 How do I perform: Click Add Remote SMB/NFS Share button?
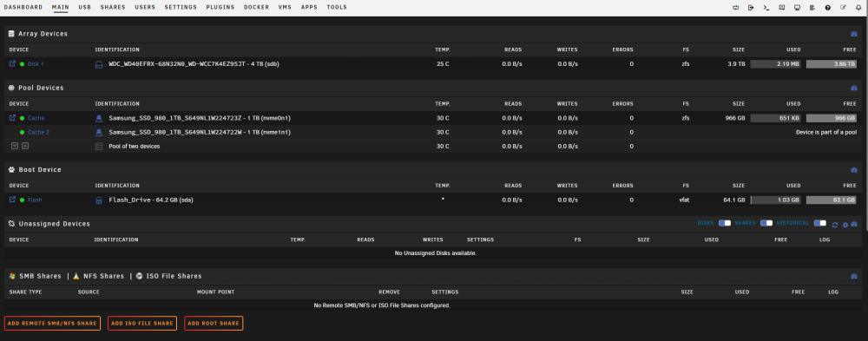tap(52, 324)
